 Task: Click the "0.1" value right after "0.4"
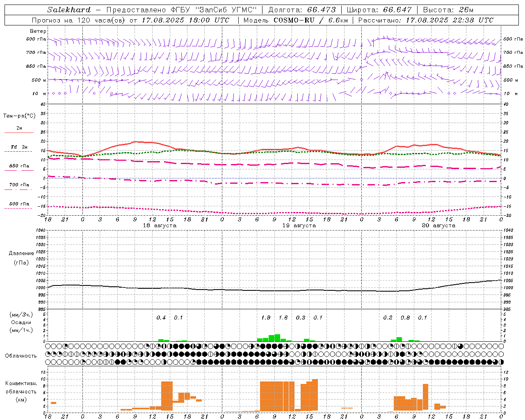(178, 318)
